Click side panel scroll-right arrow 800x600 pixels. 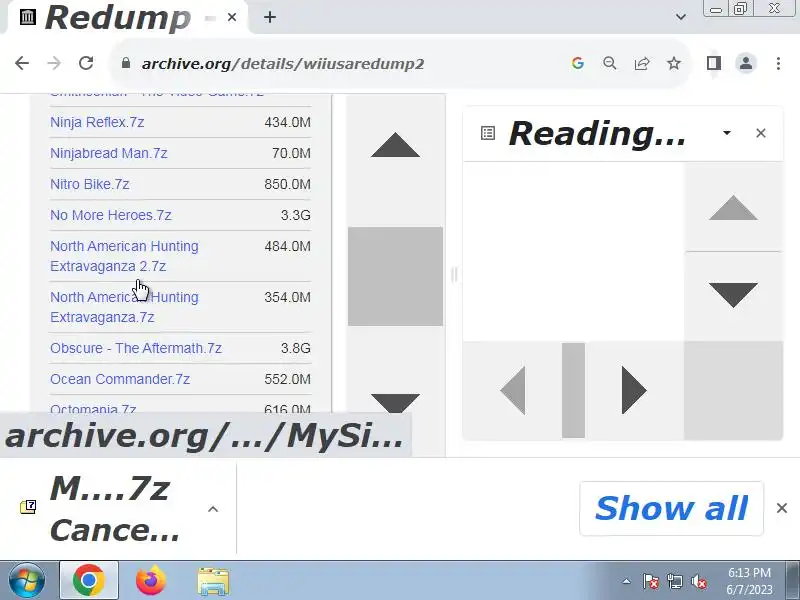pyautogui.click(x=634, y=390)
